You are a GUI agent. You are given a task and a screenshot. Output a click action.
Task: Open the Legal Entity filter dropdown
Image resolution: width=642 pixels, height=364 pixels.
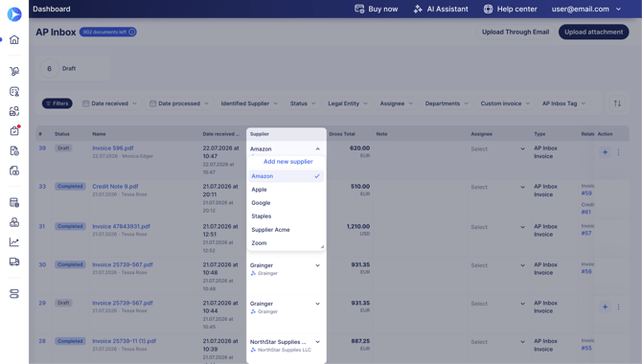click(348, 103)
